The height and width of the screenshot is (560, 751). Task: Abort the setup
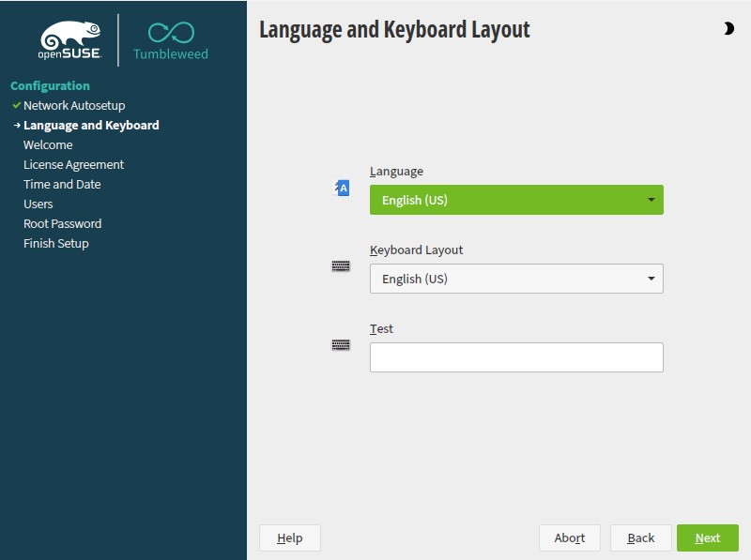[569, 537]
